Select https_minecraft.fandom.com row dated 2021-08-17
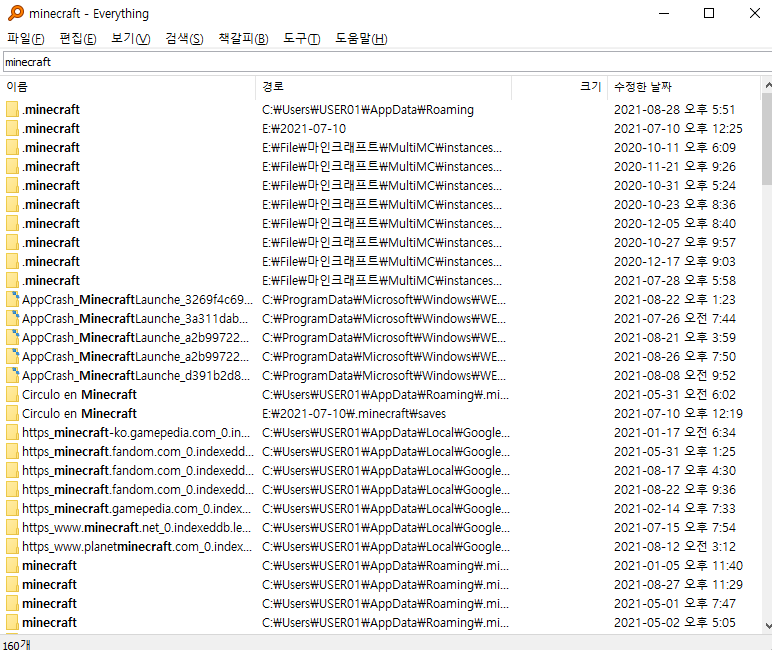 pyautogui.click(x=381, y=471)
